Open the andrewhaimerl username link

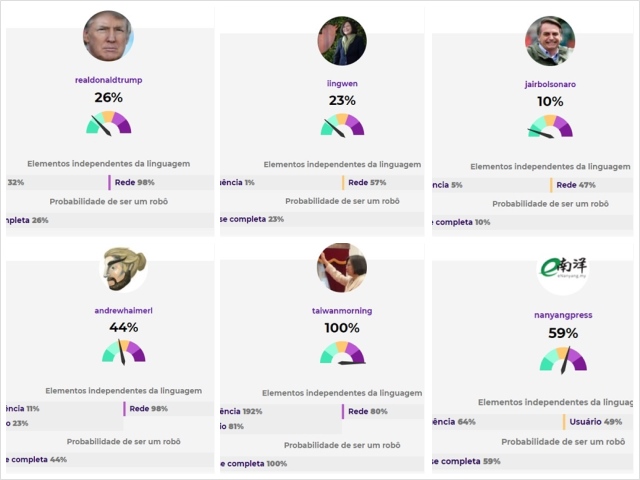pyautogui.click(x=123, y=311)
